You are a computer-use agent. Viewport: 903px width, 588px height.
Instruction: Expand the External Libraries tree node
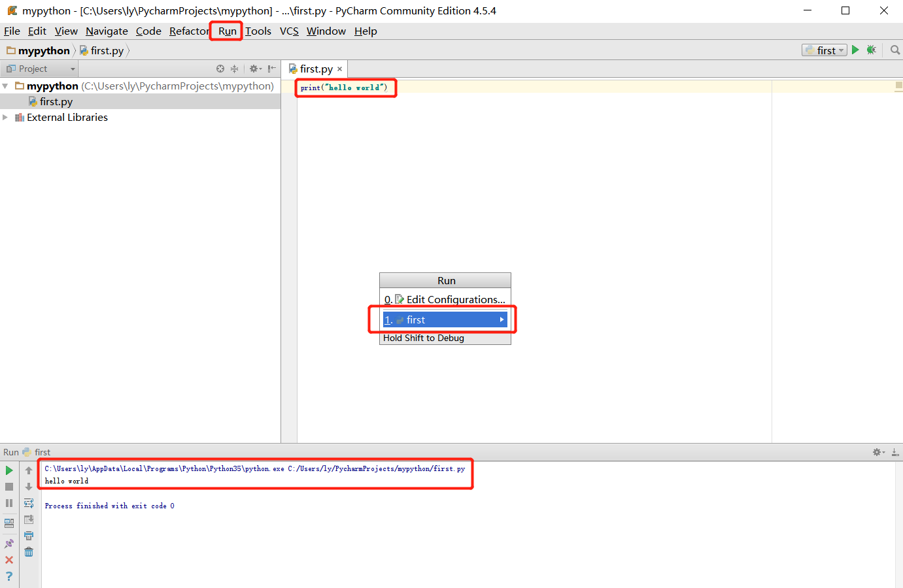pyautogui.click(x=5, y=118)
